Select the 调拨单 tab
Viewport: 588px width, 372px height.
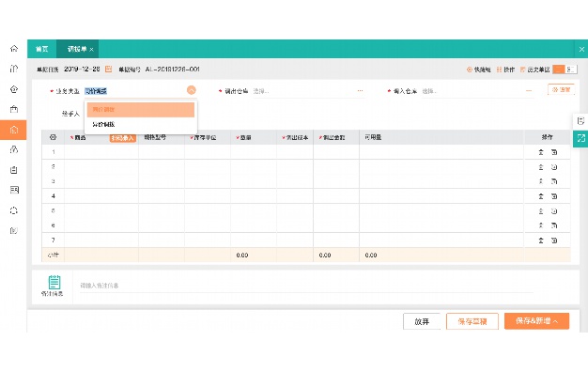tap(76, 49)
